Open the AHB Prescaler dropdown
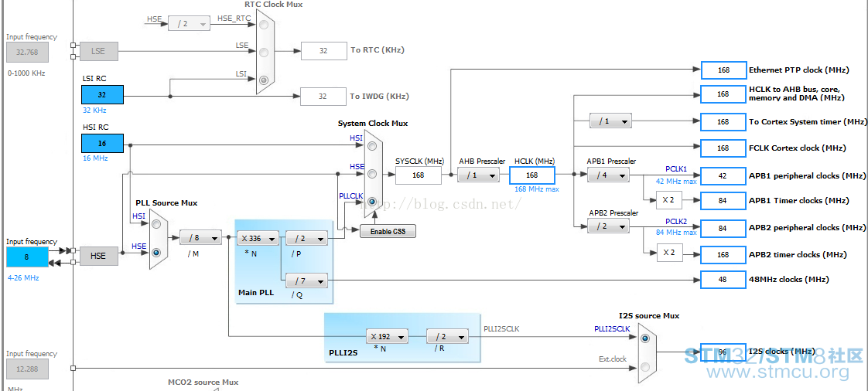The image size is (868, 391). pyautogui.click(x=478, y=175)
